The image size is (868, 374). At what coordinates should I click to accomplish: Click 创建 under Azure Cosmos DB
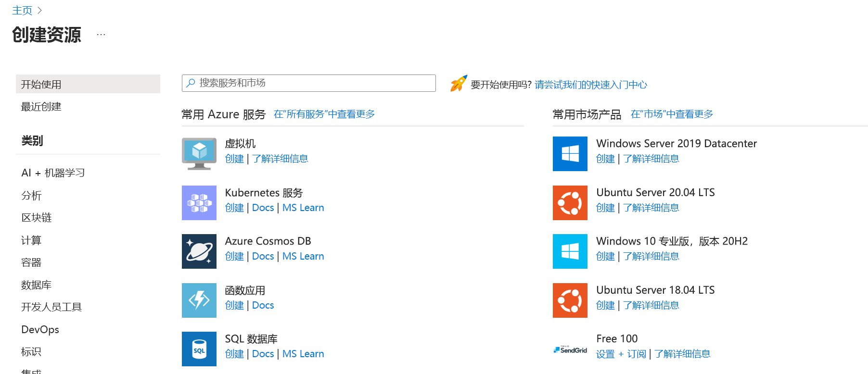click(235, 256)
